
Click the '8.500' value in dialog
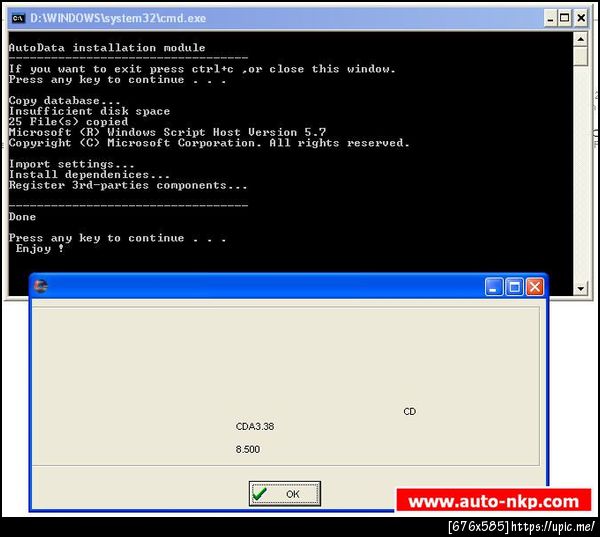pos(248,449)
